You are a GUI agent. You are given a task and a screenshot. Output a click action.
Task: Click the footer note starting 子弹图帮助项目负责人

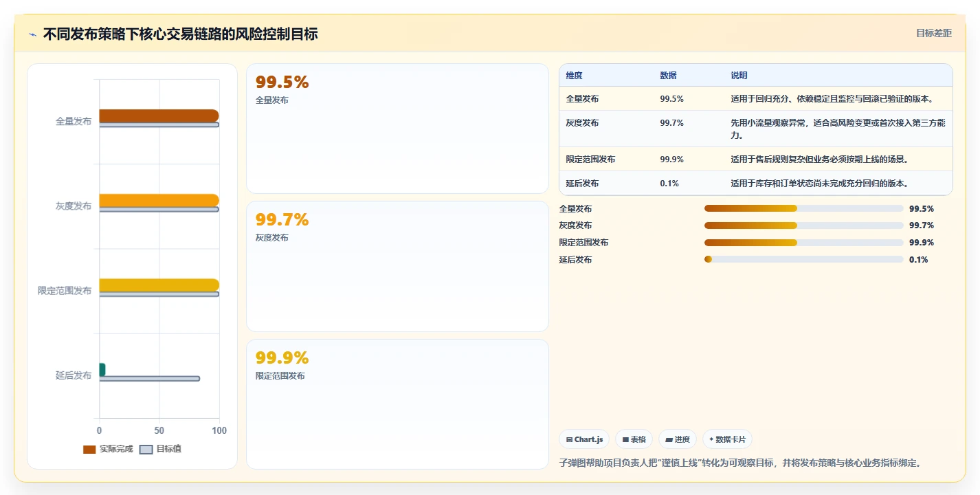pos(740,463)
